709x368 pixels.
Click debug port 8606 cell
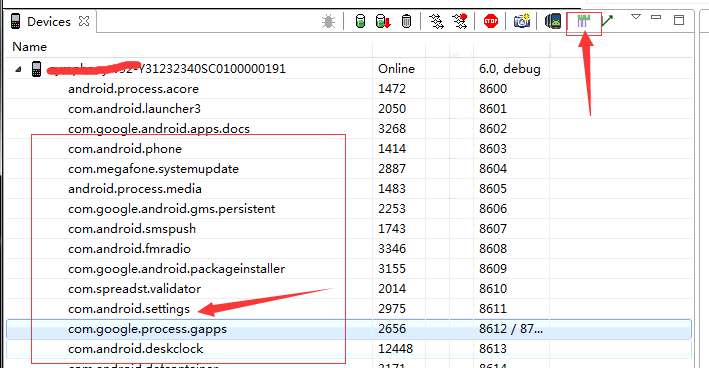pos(493,208)
